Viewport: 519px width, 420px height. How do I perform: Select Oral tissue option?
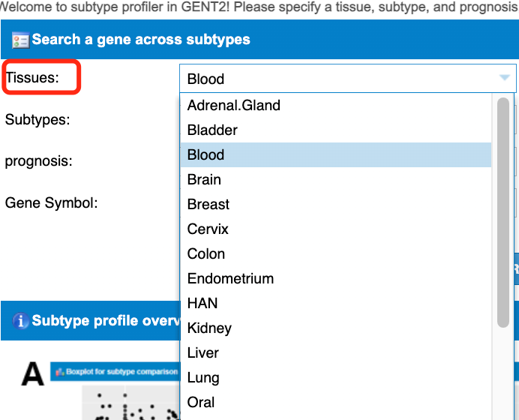pos(201,402)
